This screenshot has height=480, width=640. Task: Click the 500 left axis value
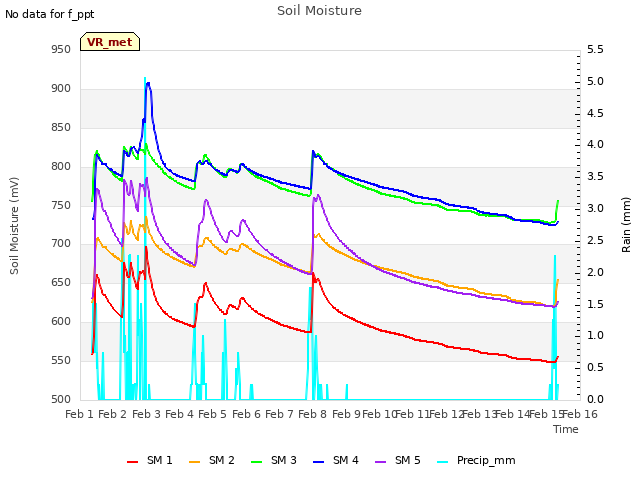pos(61,399)
